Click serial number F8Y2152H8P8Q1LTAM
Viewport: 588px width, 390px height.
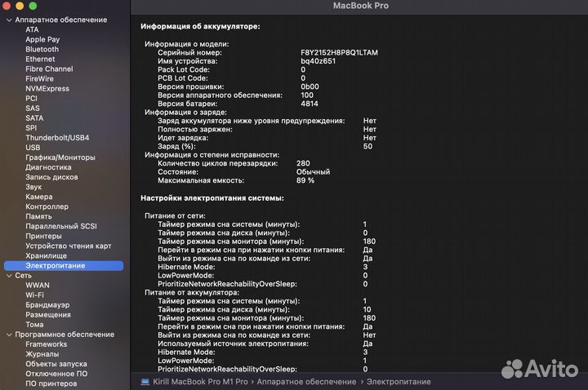coord(339,52)
